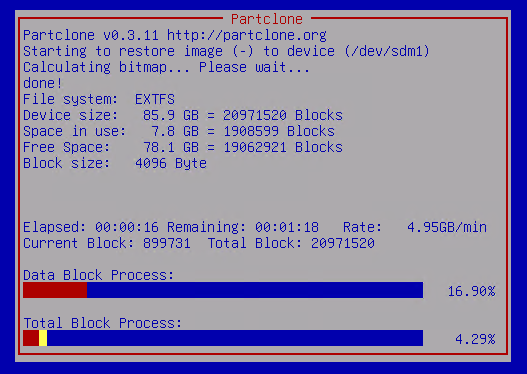
Task: Click the 'Space in use: 7.8 GB' line
Action: (x=179, y=131)
